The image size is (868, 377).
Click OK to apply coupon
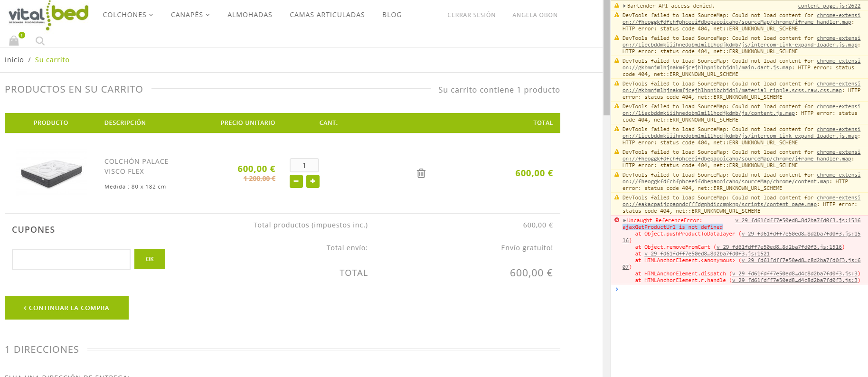150,259
